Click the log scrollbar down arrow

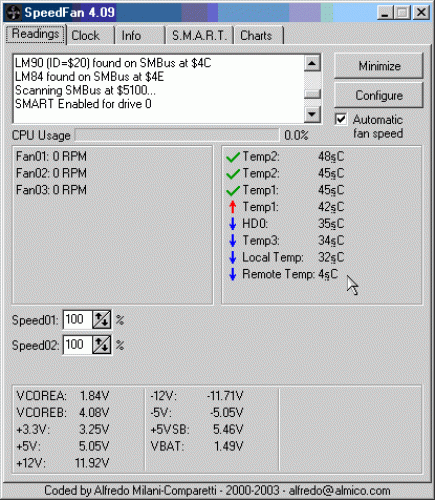tap(312, 114)
